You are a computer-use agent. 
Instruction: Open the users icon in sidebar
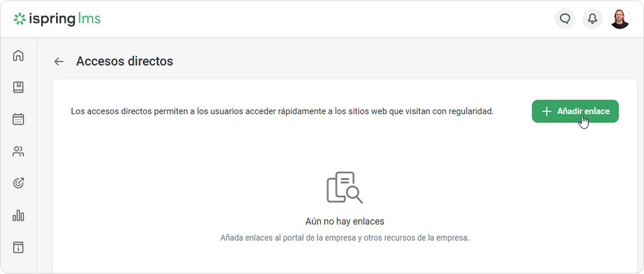click(x=18, y=152)
